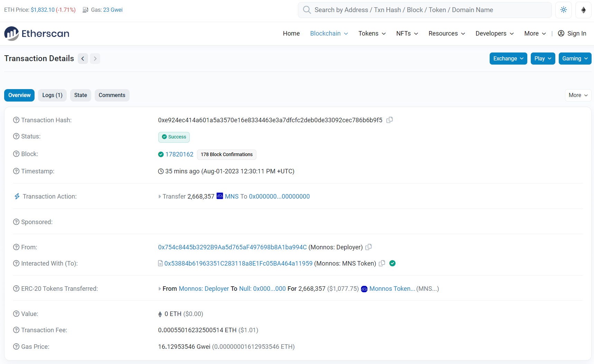This screenshot has height=364, width=594.
Task: Open address 0x000000...00000000 link
Action: [279, 197]
